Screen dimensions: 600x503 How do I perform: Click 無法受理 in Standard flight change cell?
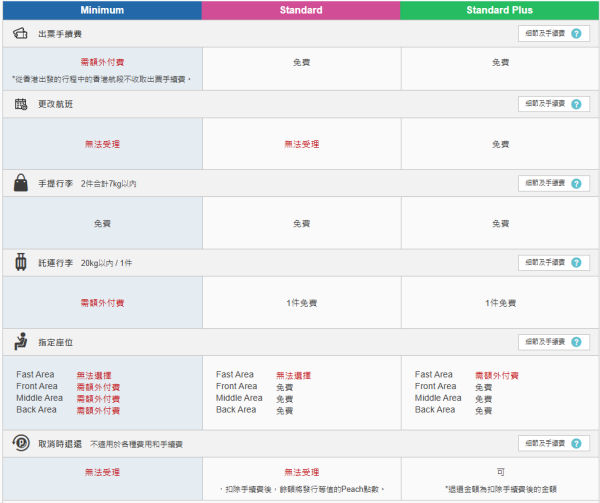coord(302,144)
